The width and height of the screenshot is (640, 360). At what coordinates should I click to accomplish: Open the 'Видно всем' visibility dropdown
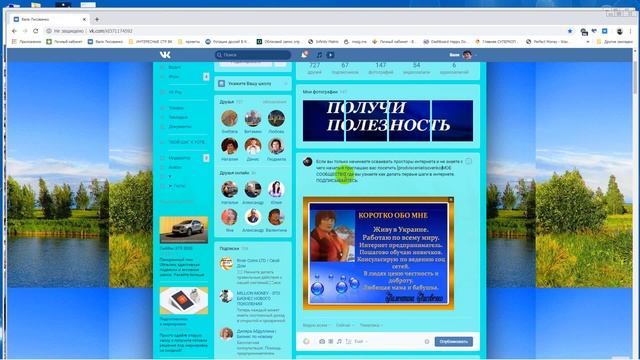coord(316,325)
